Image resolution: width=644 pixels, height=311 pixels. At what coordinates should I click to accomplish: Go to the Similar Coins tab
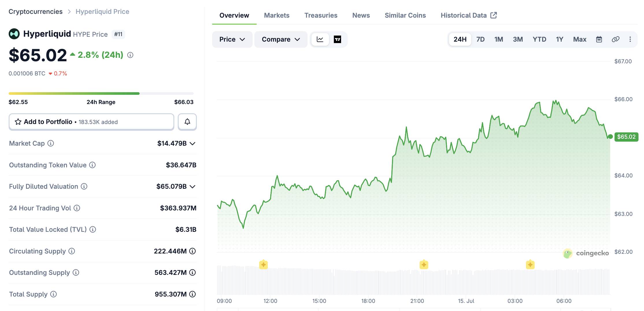tap(405, 15)
